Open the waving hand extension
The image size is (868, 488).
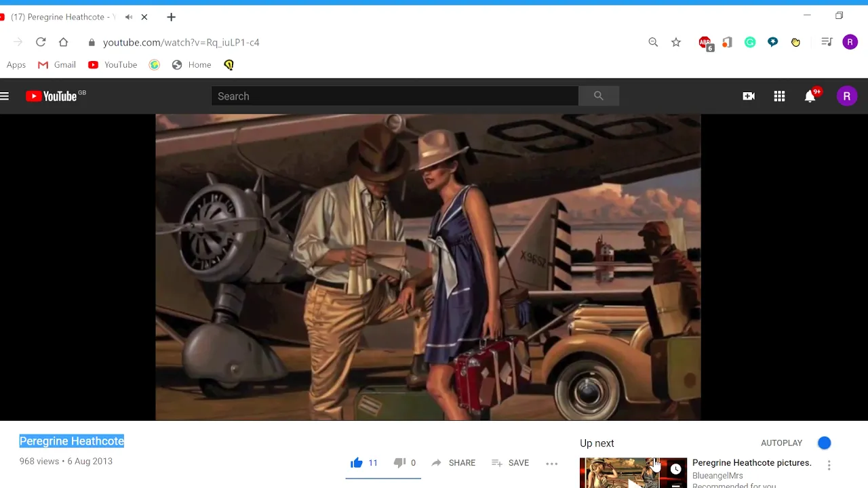(x=795, y=42)
